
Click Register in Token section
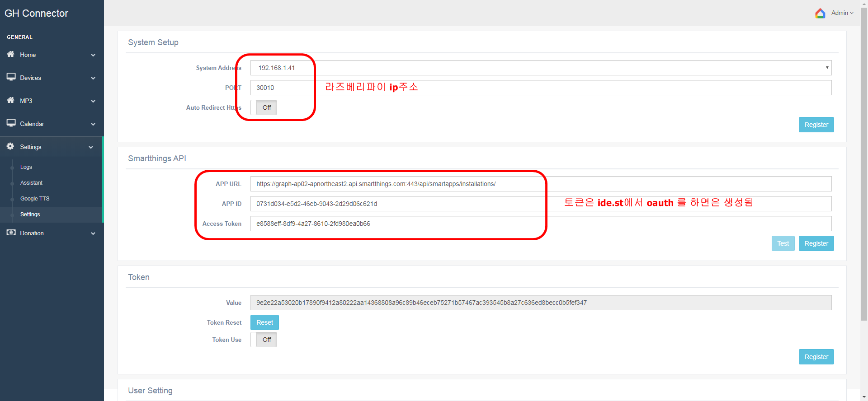pos(816,357)
